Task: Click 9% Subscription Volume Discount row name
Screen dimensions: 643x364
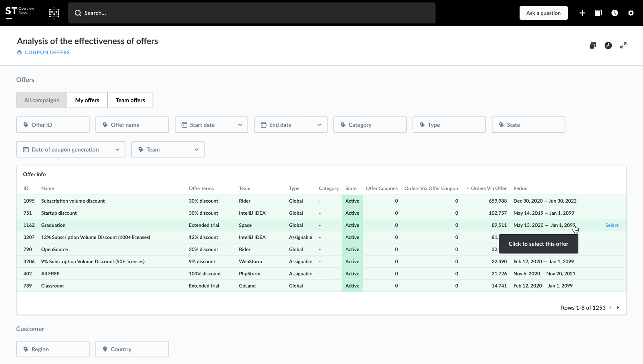Action: [93, 262]
